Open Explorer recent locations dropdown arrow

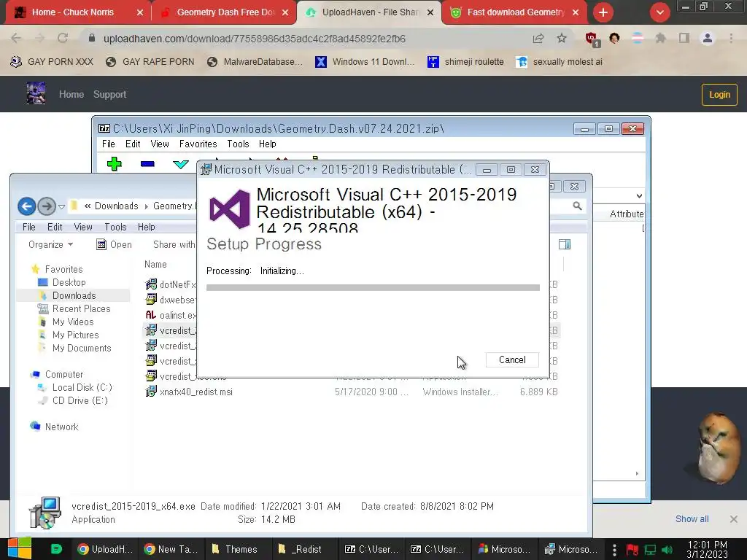coord(61,206)
